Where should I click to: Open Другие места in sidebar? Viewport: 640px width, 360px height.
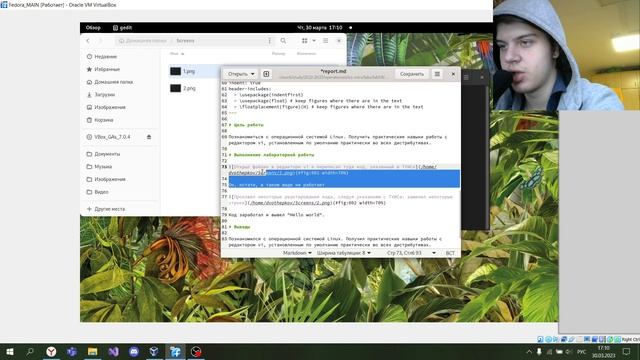point(109,209)
